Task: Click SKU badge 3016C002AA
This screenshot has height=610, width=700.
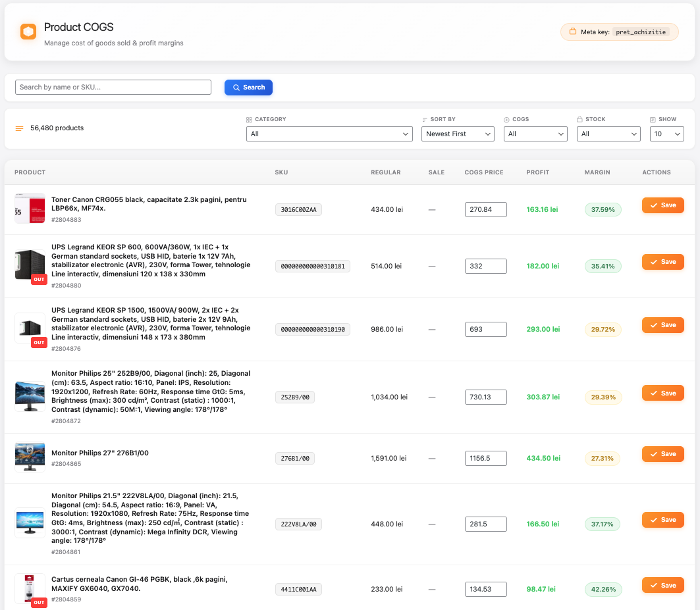Action: [x=299, y=210]
